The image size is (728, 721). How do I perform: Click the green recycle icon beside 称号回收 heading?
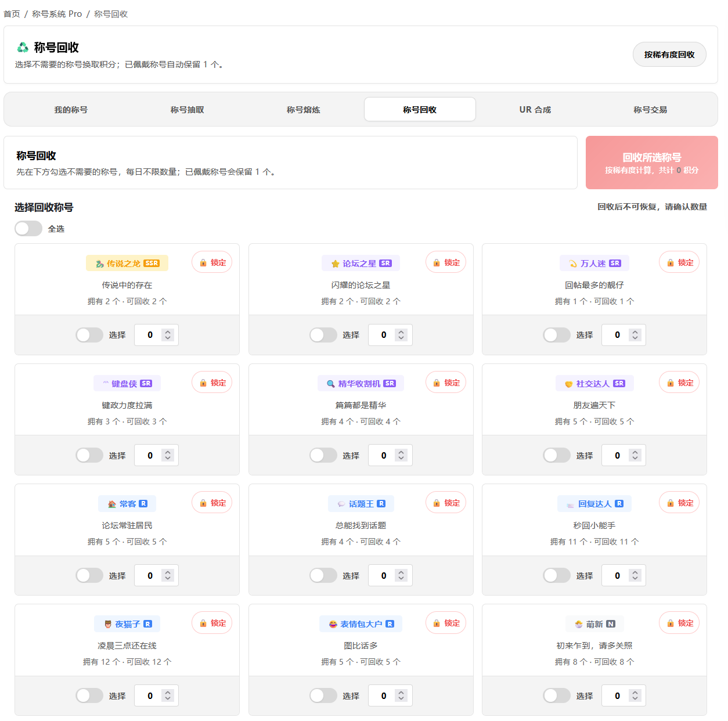[x=23, y=47]
